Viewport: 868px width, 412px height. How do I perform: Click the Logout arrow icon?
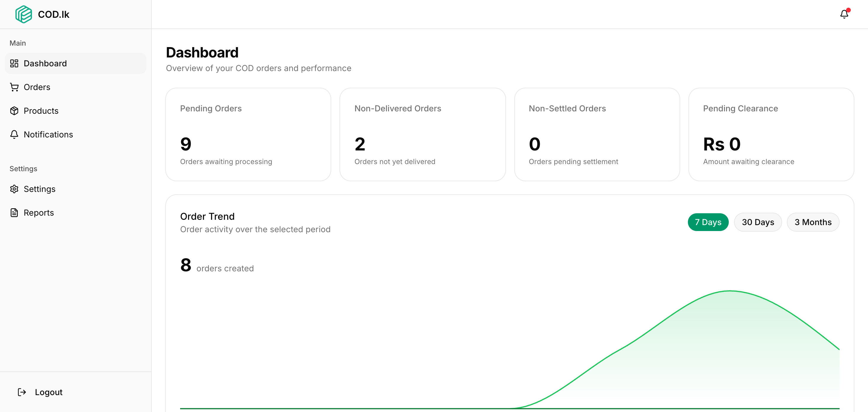click(22, 392)
